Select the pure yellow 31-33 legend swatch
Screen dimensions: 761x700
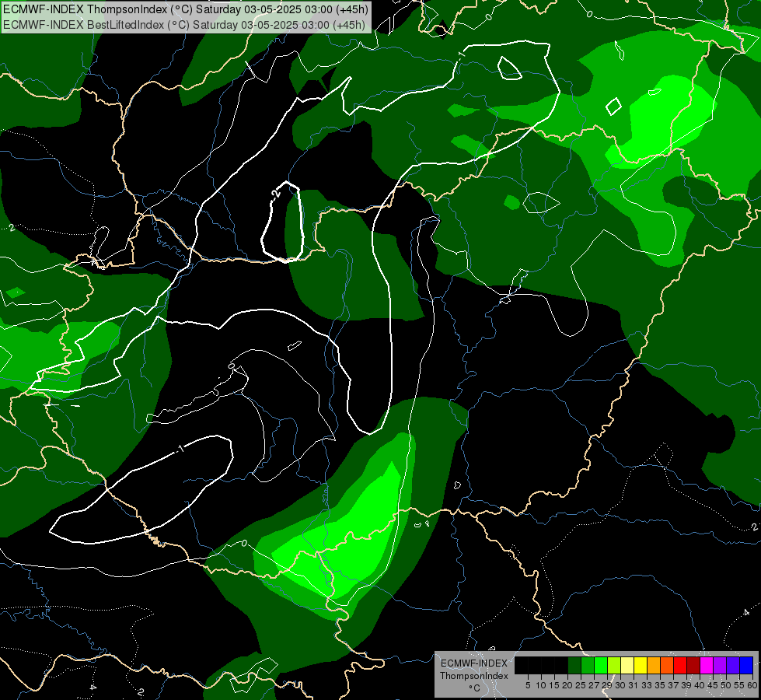(641, 665)
